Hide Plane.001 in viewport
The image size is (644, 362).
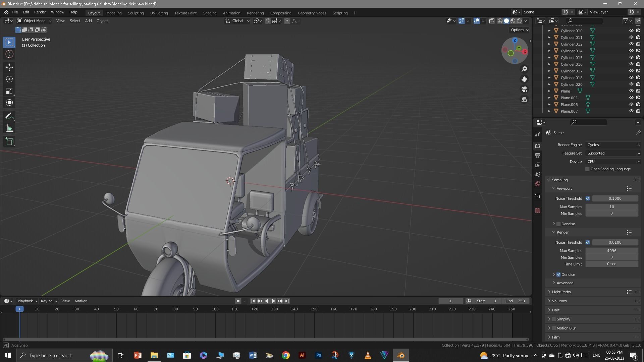point(631,98)
